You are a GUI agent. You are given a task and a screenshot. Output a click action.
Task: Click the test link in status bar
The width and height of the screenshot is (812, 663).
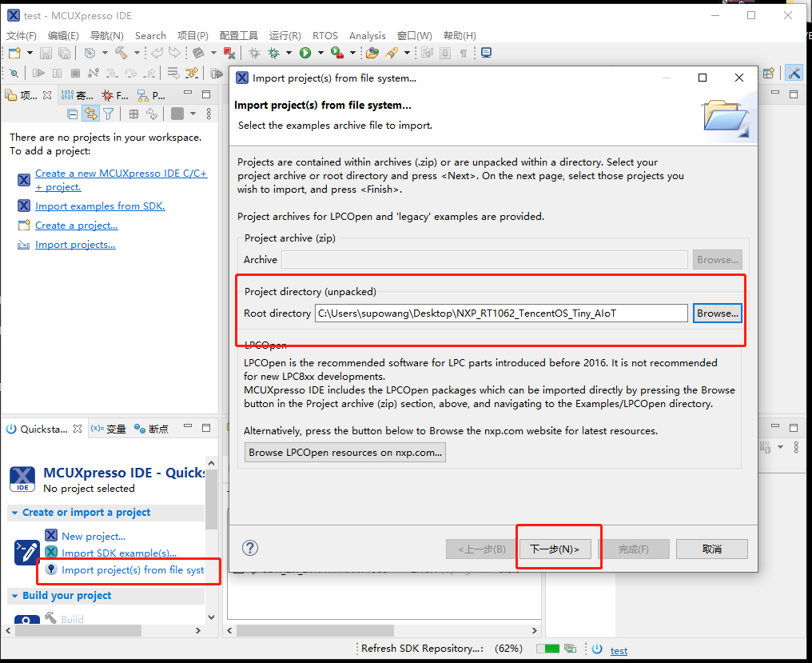coord(619,651)
